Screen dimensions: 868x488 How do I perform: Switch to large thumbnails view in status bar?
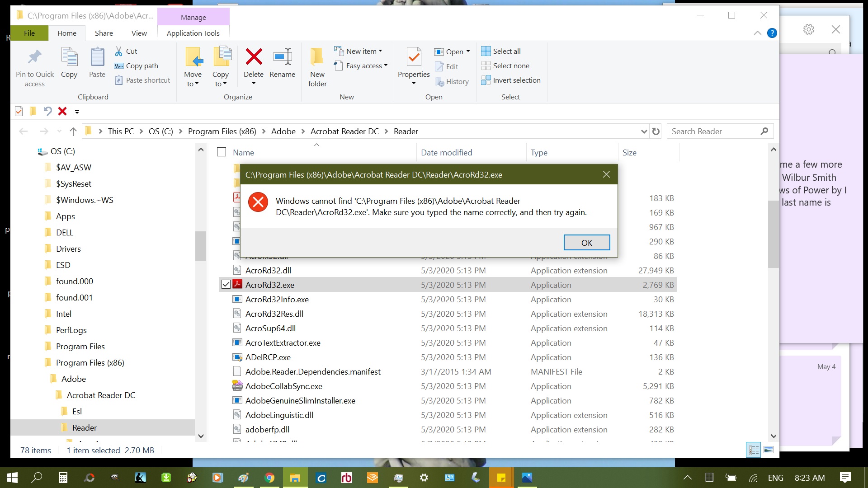769,450
